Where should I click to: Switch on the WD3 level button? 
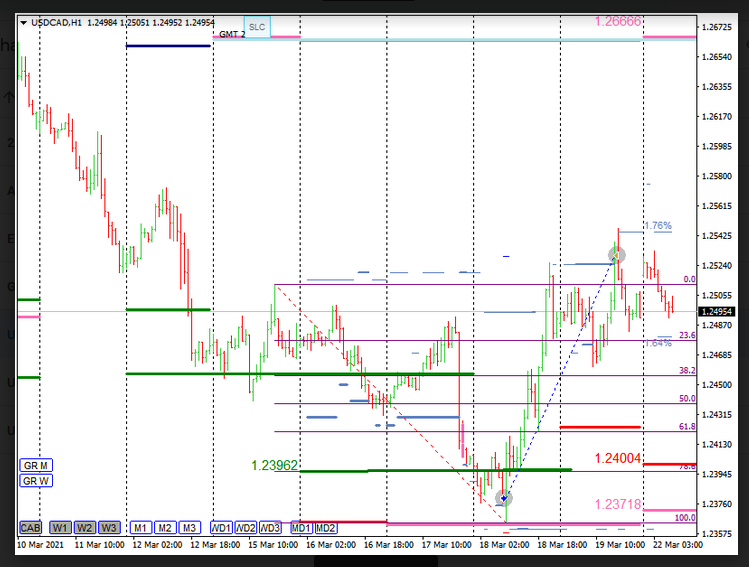(x=269, y=527)
